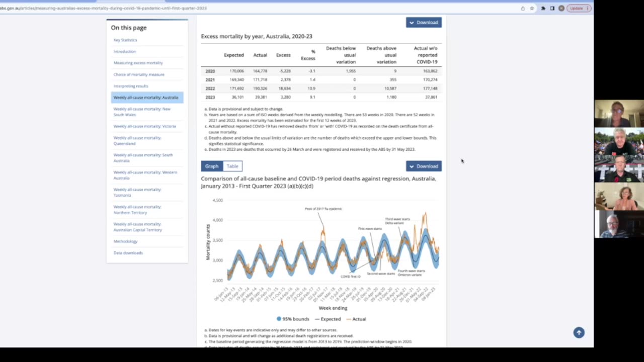Select Weekly all-cause mortality: Australia
644x362 pixels.
147,98
